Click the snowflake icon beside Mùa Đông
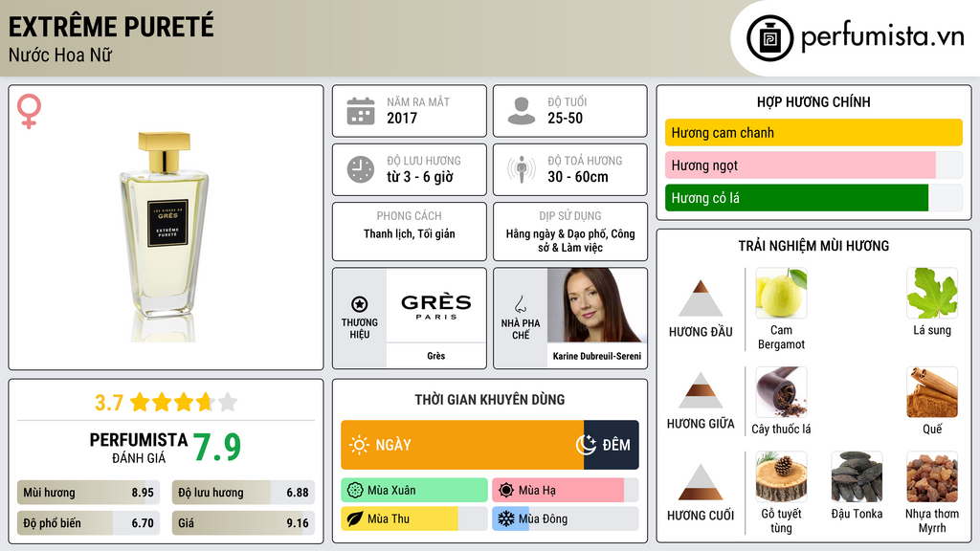 506,518
